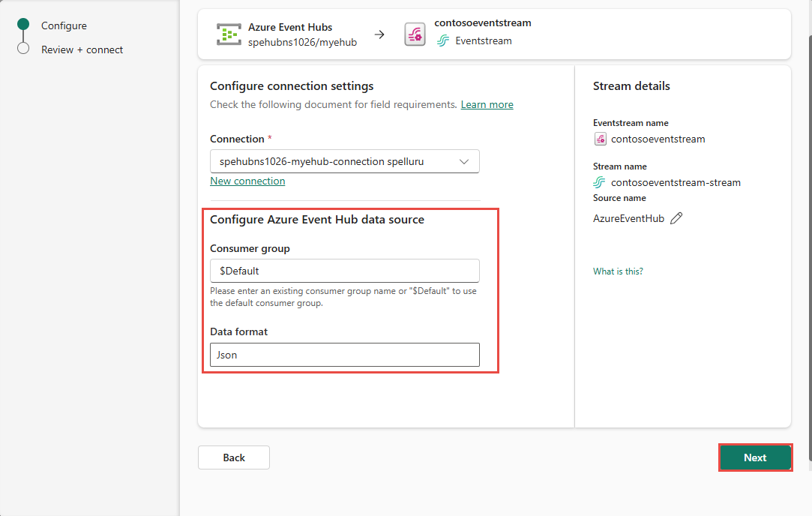The width and height of the screenshot is (812, 516).
Task: Open the Data format Json selector
Action: pyautogui.click(x=344, y=355)
